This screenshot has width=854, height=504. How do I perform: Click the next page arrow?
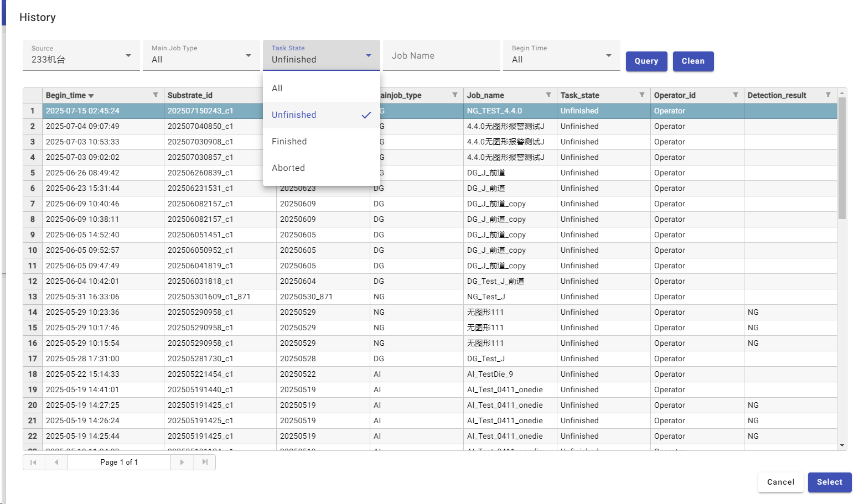coord(182,462)
